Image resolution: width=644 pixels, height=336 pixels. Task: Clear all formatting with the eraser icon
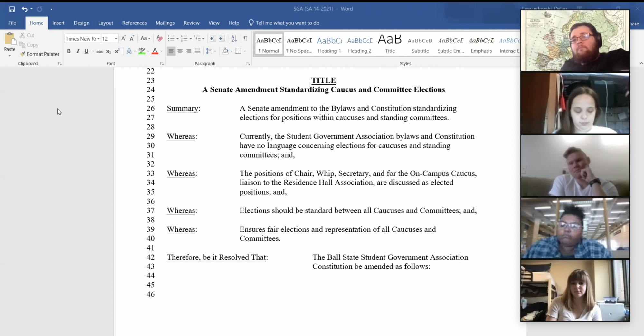[x=159, y=39]
